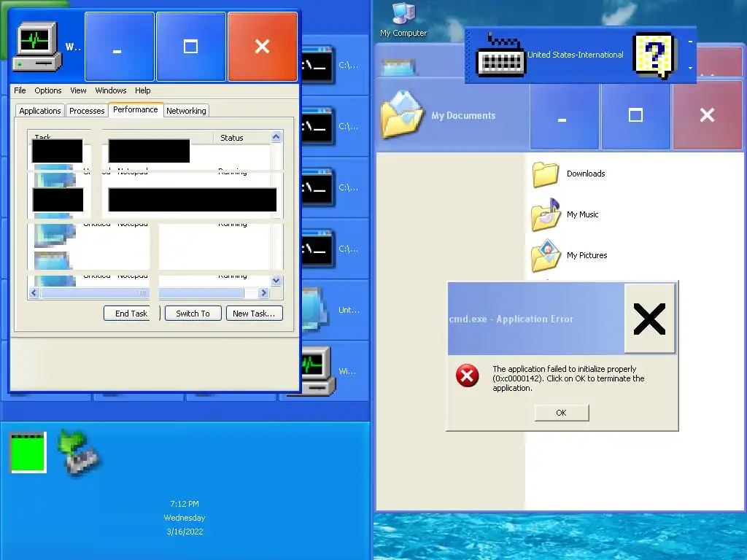Open the File menu in Task Manager
The height and width of the screenshot is (560, 747).
point(20,90)
